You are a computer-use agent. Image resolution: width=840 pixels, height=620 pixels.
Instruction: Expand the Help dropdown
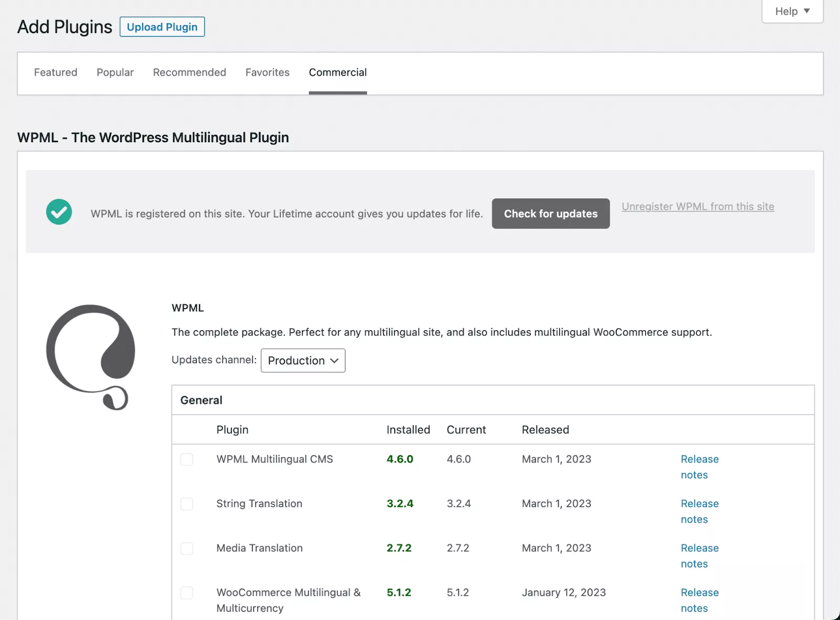792,11
